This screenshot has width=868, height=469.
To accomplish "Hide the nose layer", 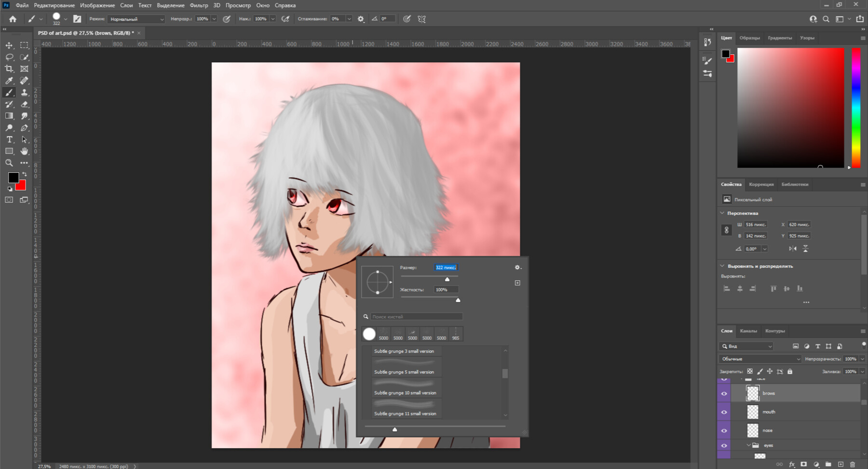I will (x=724, y=430).
